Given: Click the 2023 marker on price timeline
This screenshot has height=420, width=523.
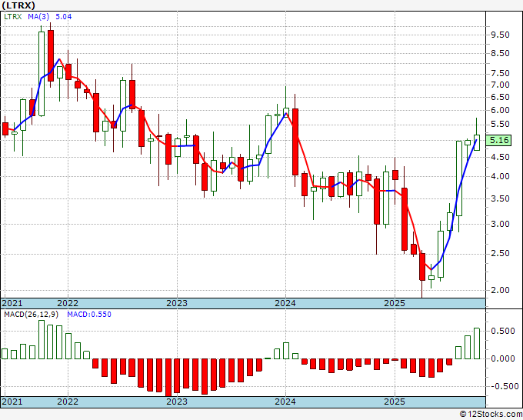Looking at the screenshot, I should point(177,303).
